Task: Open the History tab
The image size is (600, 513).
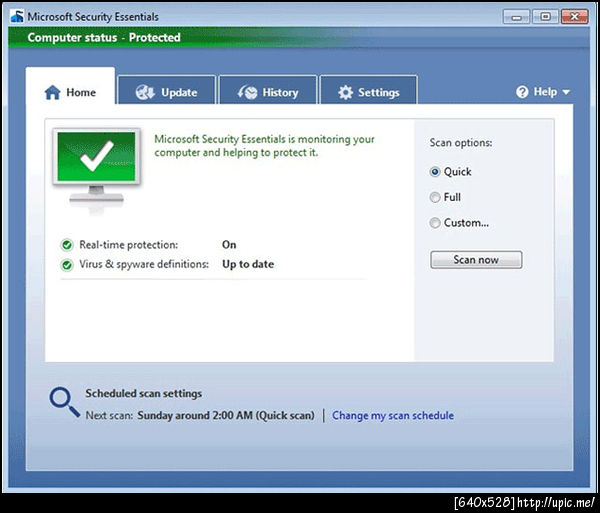Action: pos(268,90)
